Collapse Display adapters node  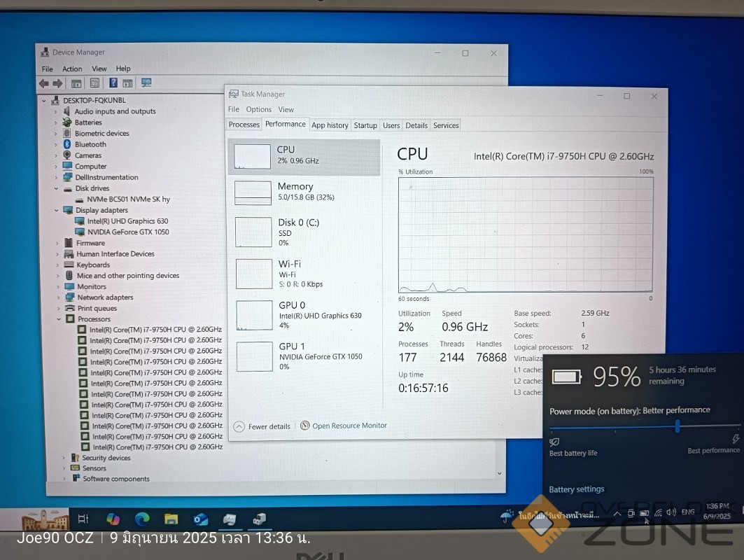pos(57,210)
